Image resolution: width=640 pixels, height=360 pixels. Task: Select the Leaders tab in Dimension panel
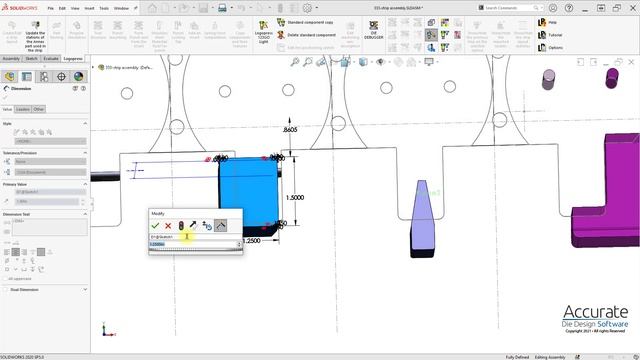pos(22,109)
